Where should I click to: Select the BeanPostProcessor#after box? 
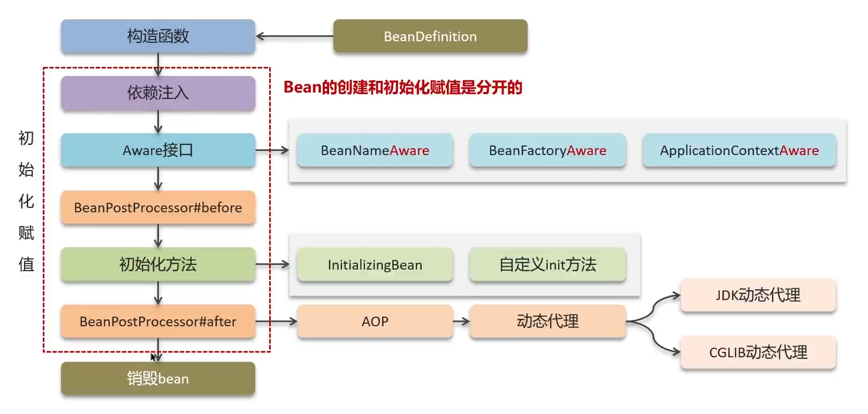coord(158,321)
